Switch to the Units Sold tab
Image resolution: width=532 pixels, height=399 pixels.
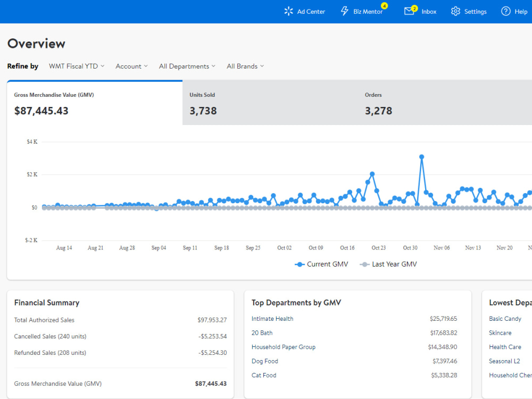pos(270,103)
